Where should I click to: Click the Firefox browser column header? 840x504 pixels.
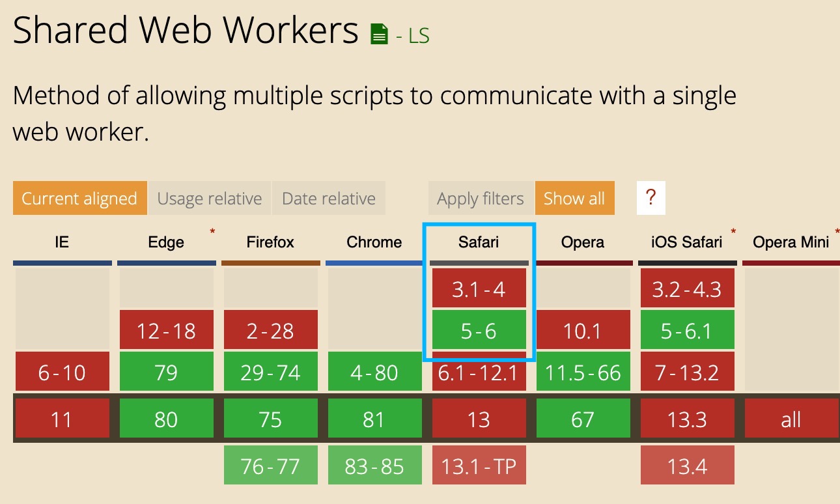click(270, 243)
